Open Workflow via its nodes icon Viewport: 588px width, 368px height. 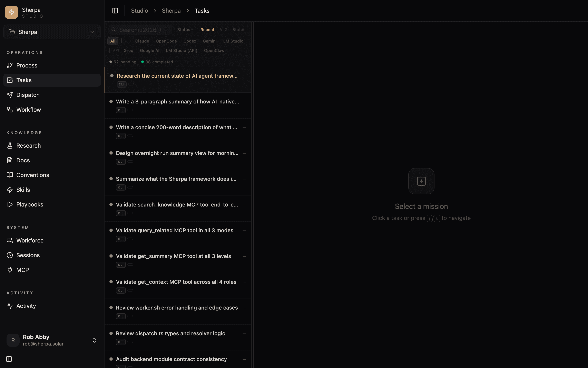10,110
